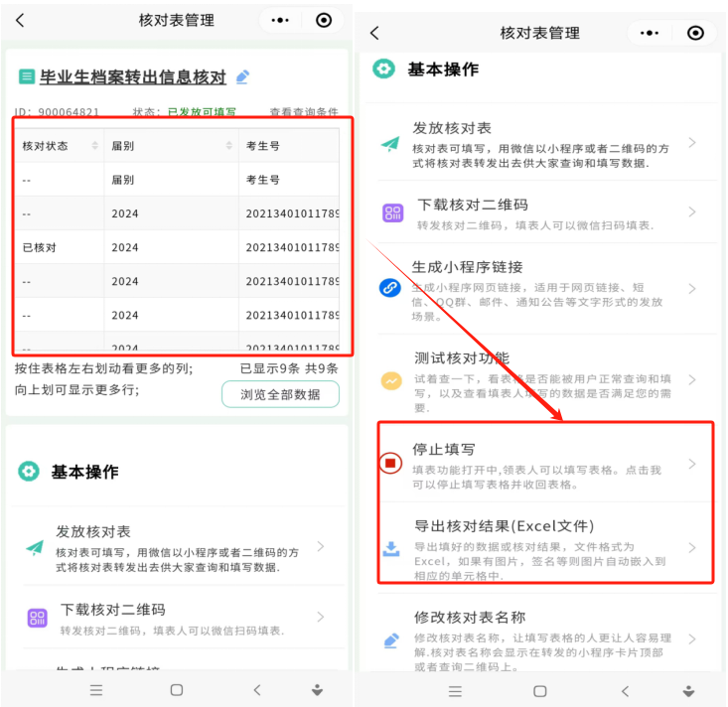Click the 查看查询条件 link

(304, 112)
